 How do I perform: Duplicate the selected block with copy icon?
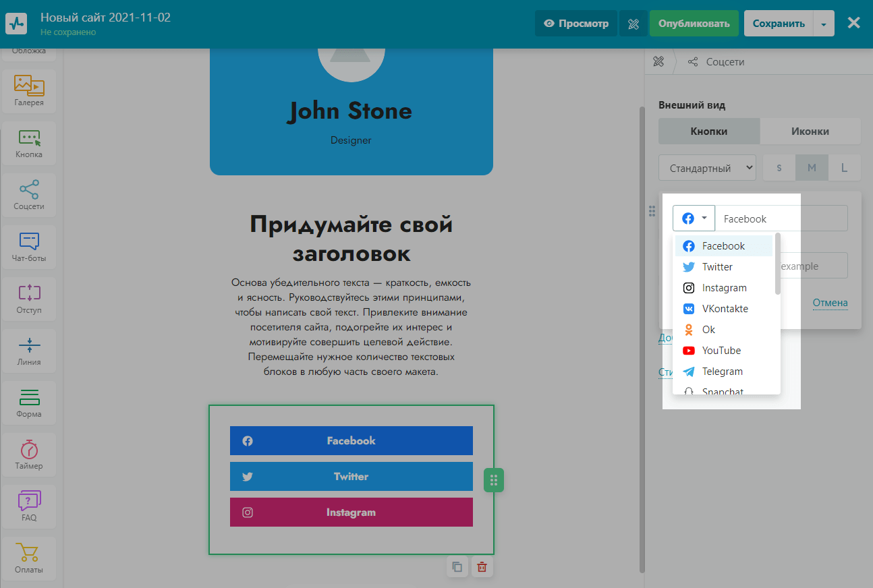click(457, 567)
